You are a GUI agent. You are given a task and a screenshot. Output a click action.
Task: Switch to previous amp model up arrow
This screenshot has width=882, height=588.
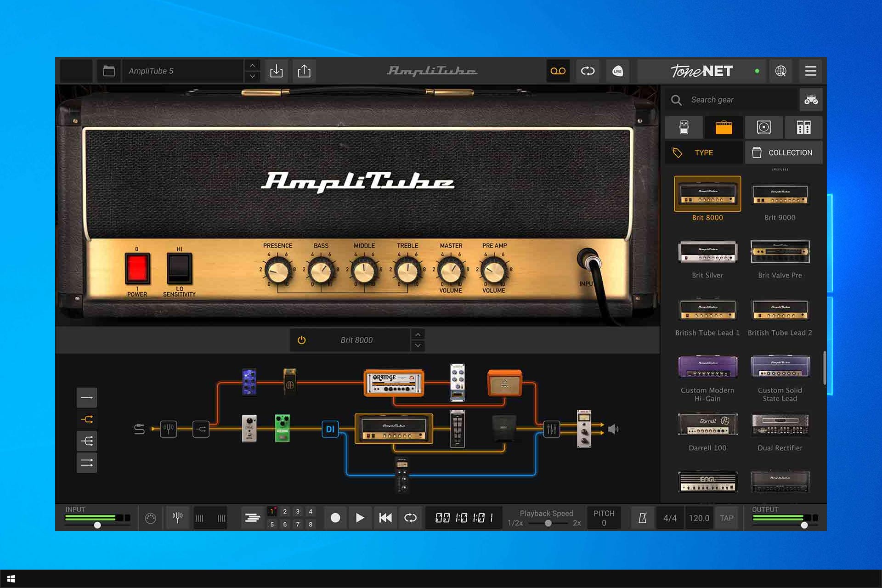(418, 334)
